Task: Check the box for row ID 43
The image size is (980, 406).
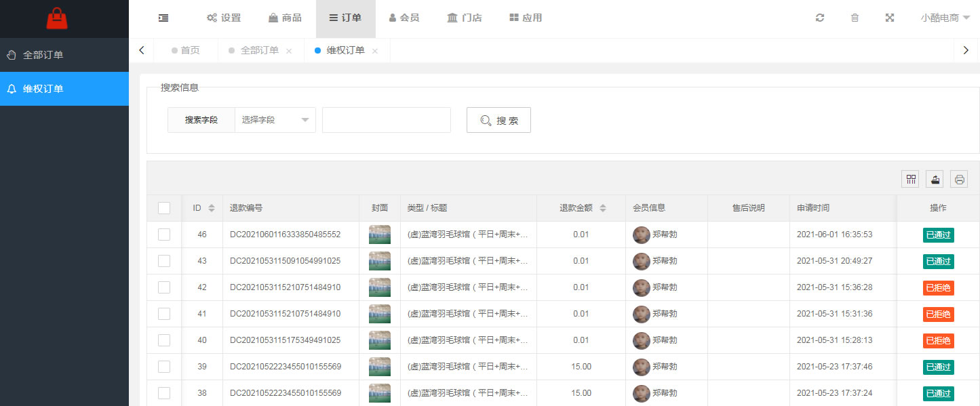Action: coord(164,261)
